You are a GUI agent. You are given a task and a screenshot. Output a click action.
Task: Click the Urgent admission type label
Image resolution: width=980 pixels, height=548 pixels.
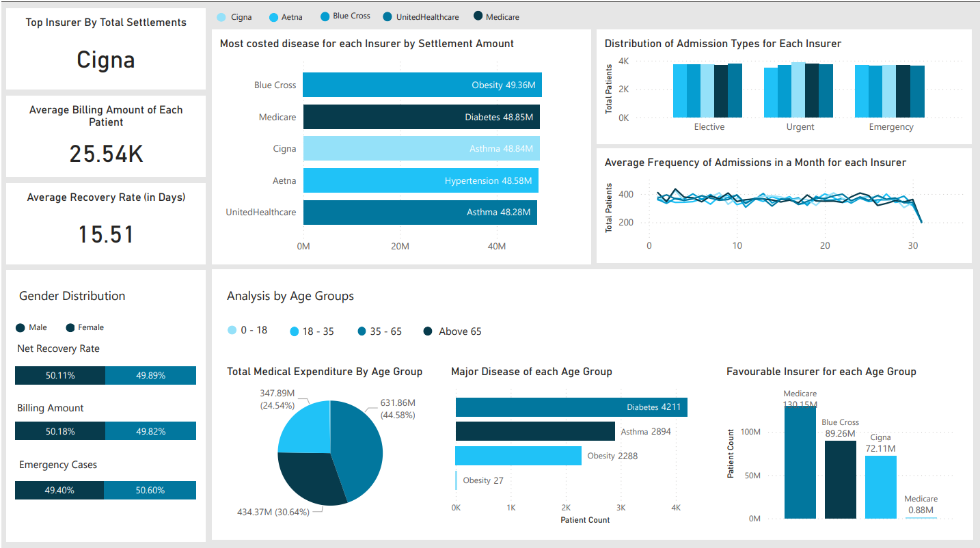(x=800, y=127)
